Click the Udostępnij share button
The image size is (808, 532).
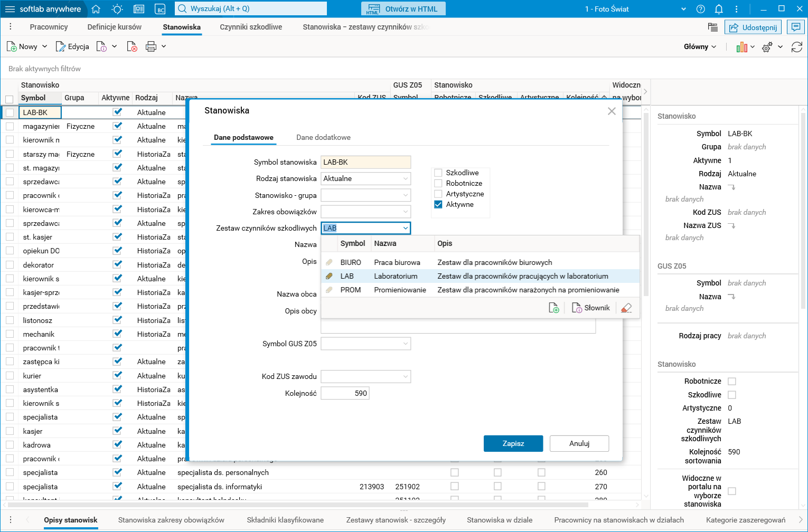(x=754, y=27)
